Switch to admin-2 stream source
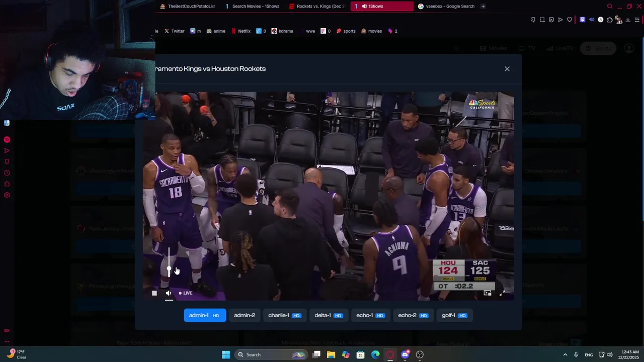 (x=245, y=315)
